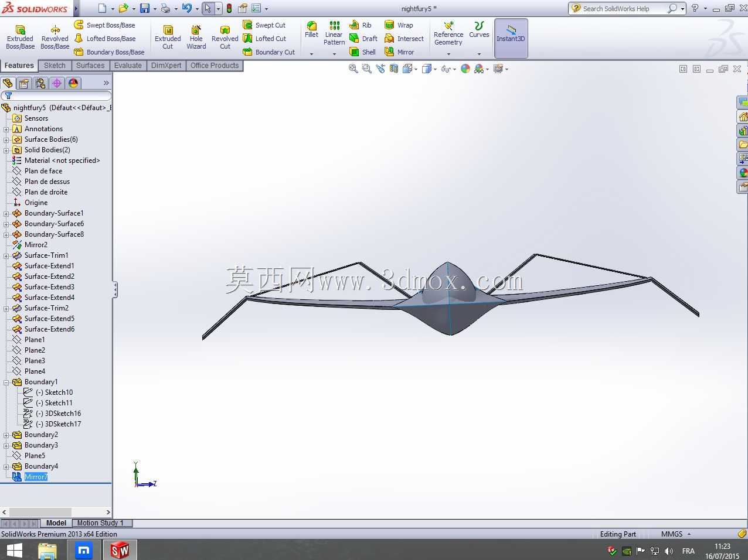Screen dimensions: 748x560
Task: Open Hide/Show Items eyeglasses menu
Action: pos(448,69)
